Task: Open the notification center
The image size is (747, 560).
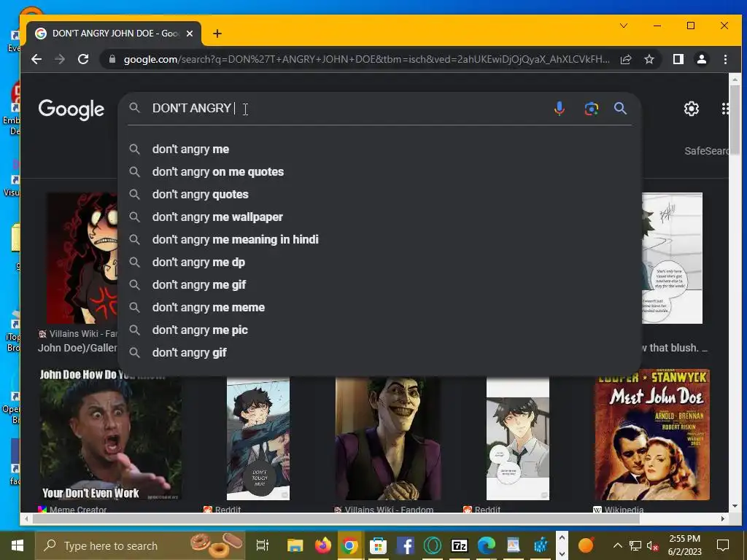Action: click(723, 545)
